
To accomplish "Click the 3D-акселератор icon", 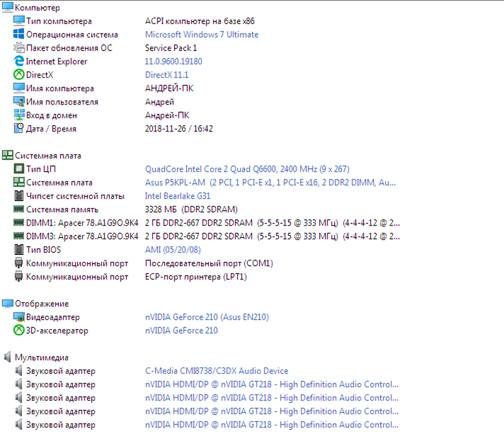I will 18,331.
